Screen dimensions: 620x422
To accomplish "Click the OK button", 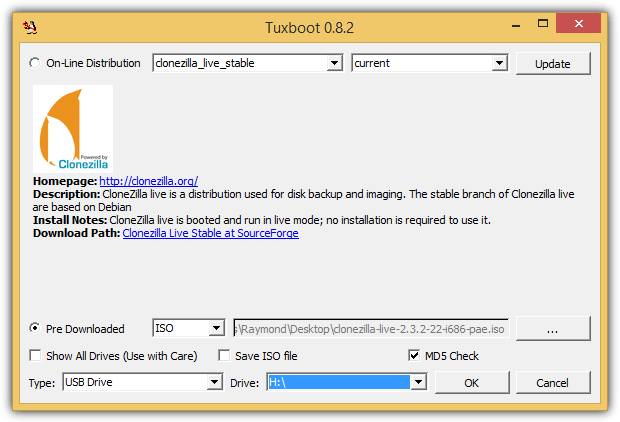I will (472, 382).
